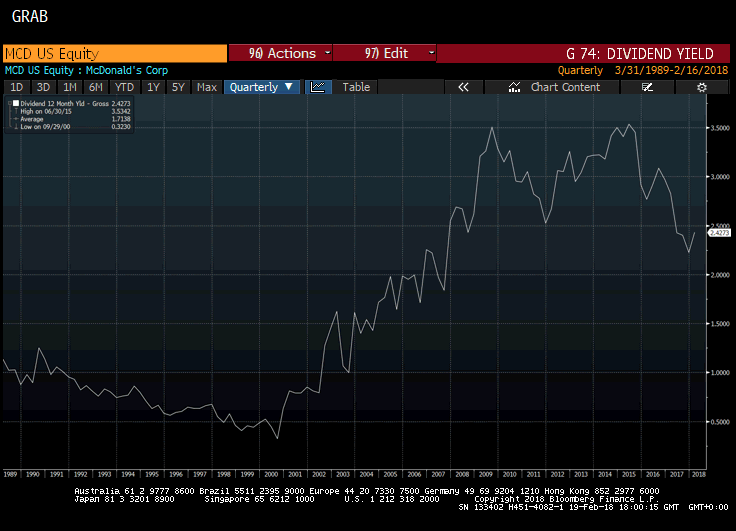
Task: Click the date range 3/31/1989-2/16/2018
Action: click(x=671, y=70)
